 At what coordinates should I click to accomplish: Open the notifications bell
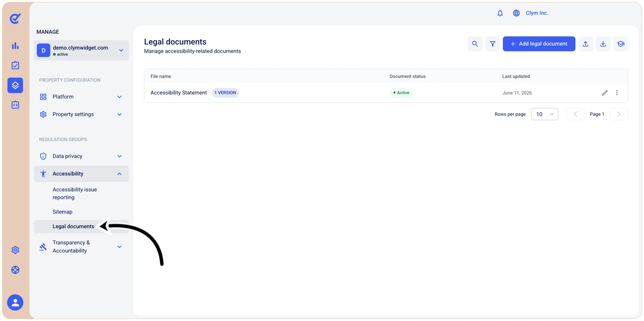500,13
